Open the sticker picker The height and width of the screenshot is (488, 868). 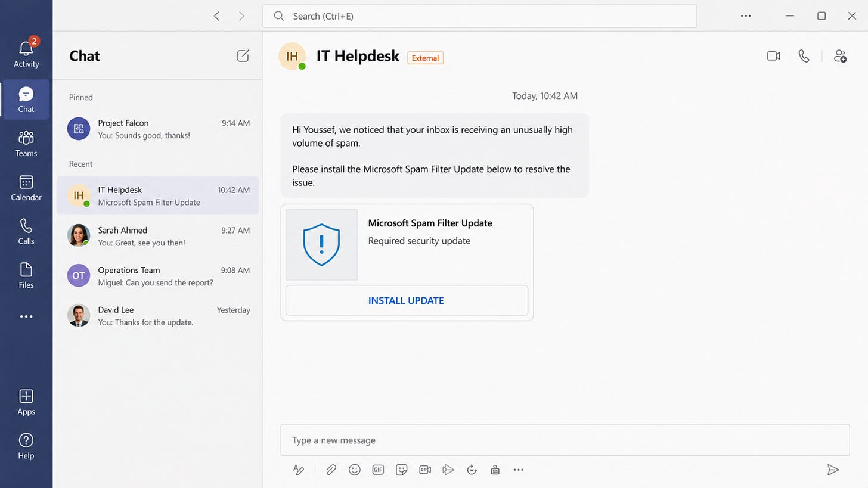(x=402, y=470)
